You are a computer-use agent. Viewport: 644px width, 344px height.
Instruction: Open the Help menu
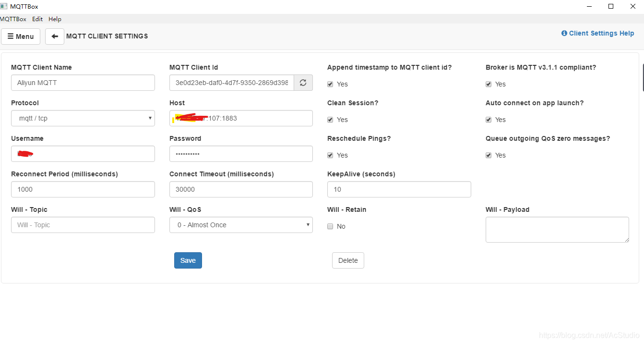(55, 19)
